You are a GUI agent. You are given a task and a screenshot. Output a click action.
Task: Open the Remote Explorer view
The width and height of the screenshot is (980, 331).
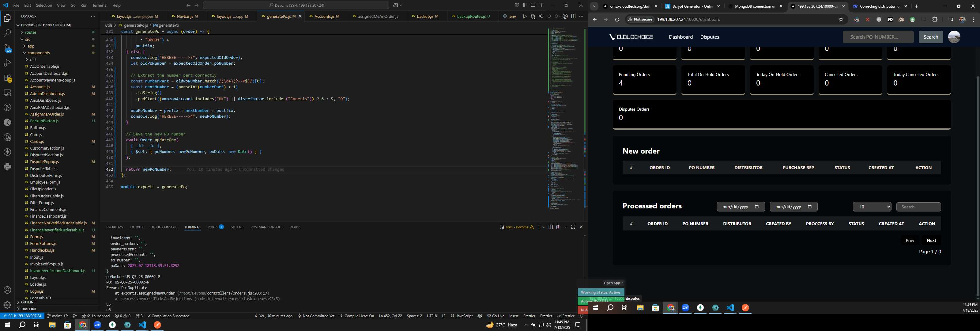click(x=7, y=93)
